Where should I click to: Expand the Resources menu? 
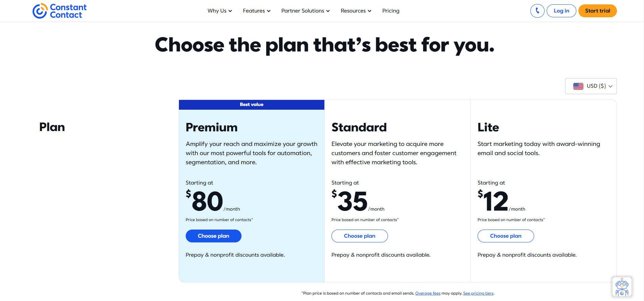pos(353,10)
